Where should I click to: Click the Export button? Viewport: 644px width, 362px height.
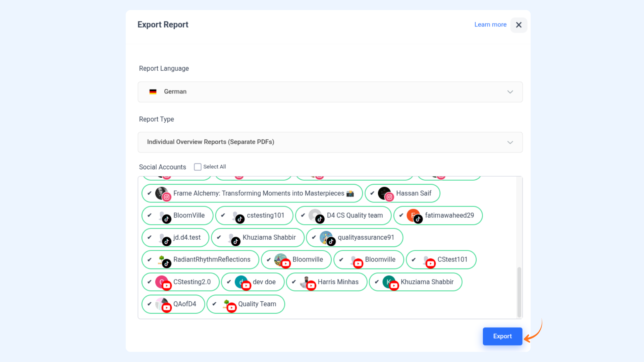[x=502, y=336]
